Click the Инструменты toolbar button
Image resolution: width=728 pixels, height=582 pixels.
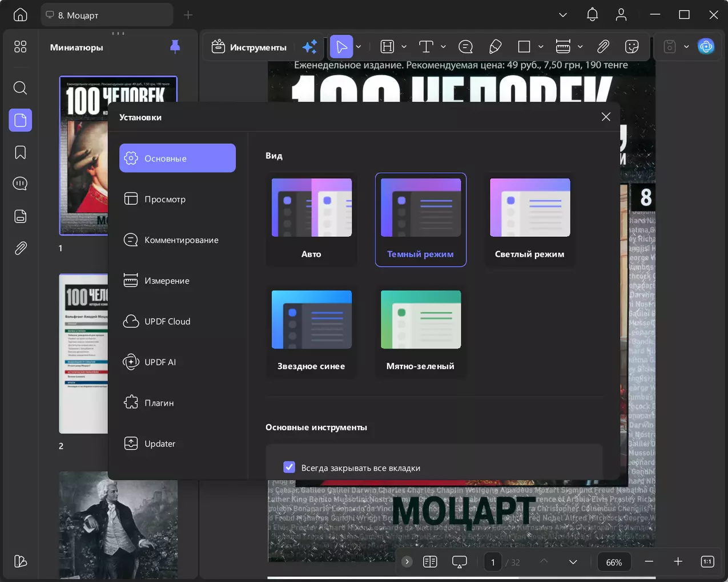pos(249,47)
